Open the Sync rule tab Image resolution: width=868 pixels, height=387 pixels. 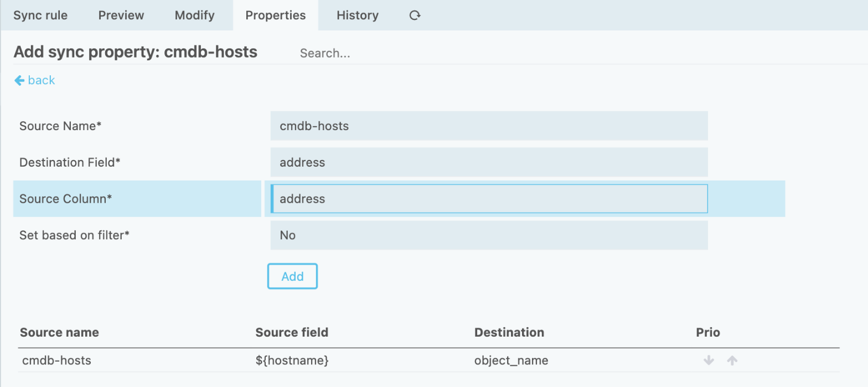(x=40, y=15)
